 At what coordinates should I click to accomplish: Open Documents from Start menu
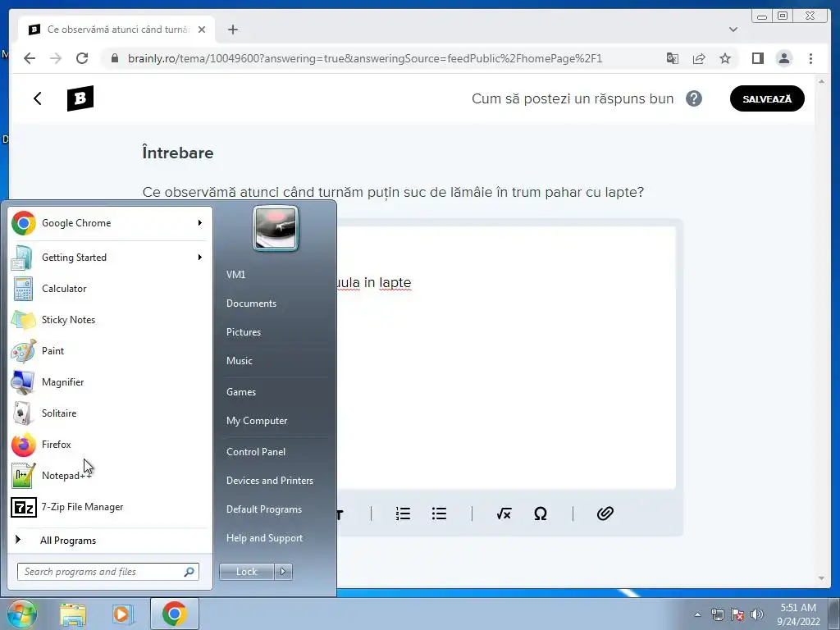(x=251, y=304)
